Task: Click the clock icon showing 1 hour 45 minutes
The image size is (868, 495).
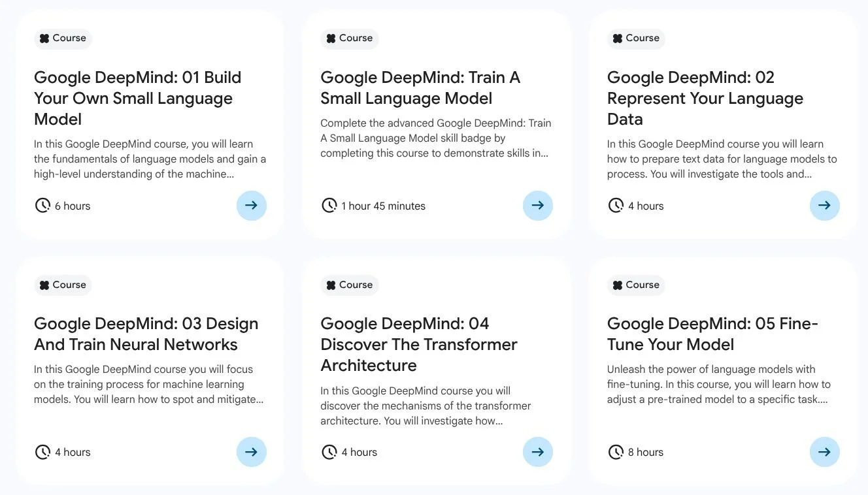Action: [x=329, y=205]
